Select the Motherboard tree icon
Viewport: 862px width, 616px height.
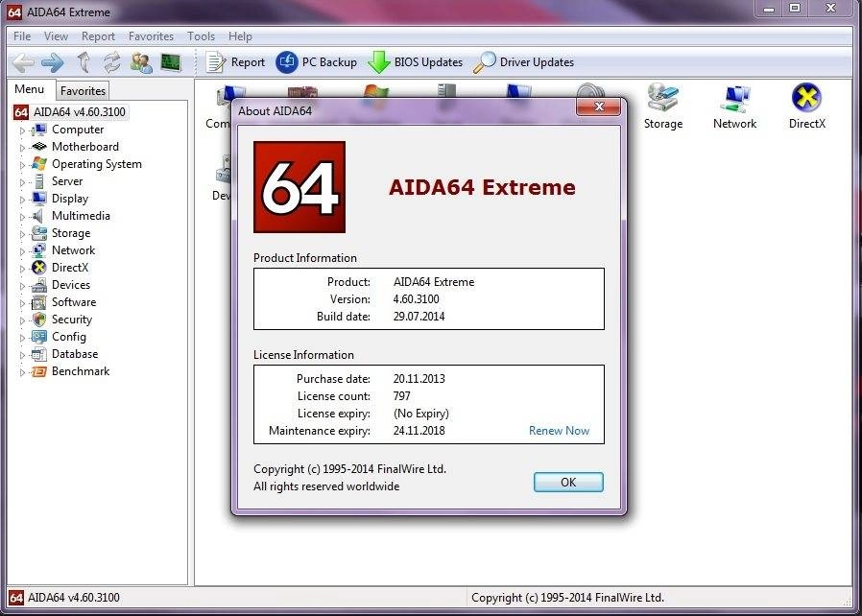(39, 147)
